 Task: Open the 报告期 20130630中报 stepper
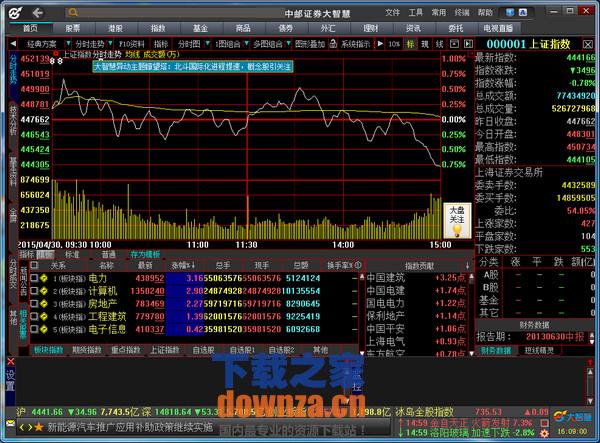pyautogui.click(x=592, y=337)
